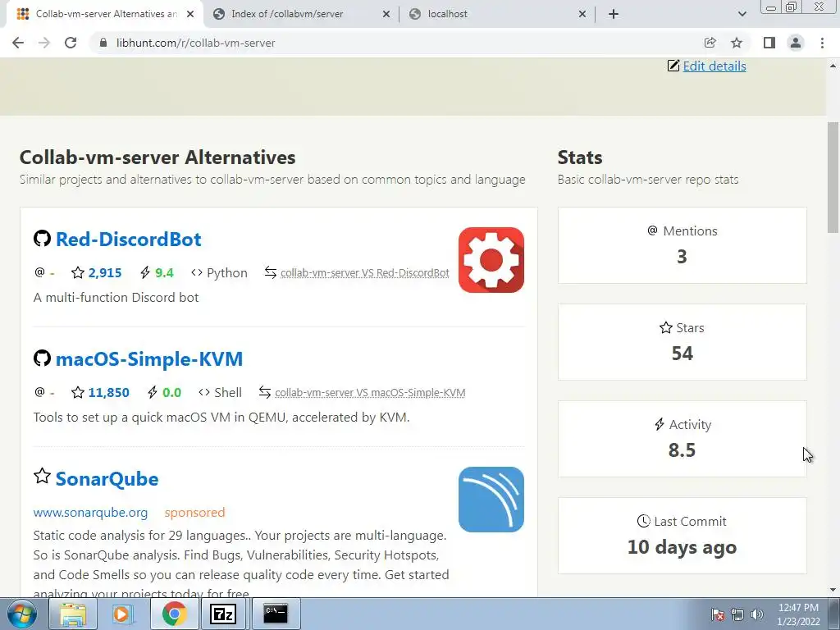Click the browser forward arrow

(44, 43)
